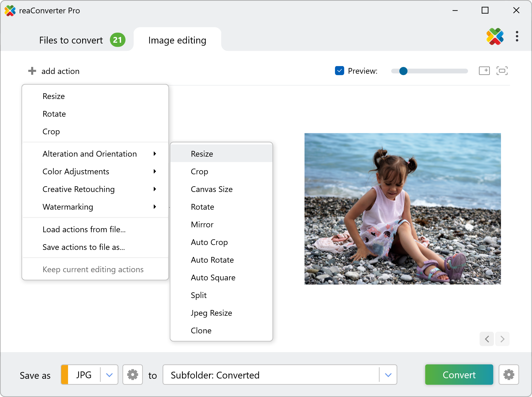This screenshot has width=532, height=397.
Task: Click the preview zoom slider handle
Action: tap(403, 71)
